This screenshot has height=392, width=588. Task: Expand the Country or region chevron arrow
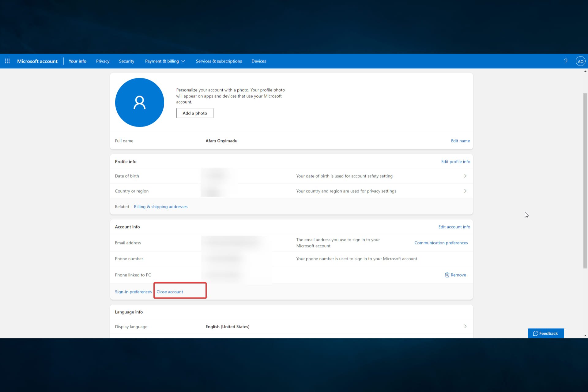click(x=465, y=191)
